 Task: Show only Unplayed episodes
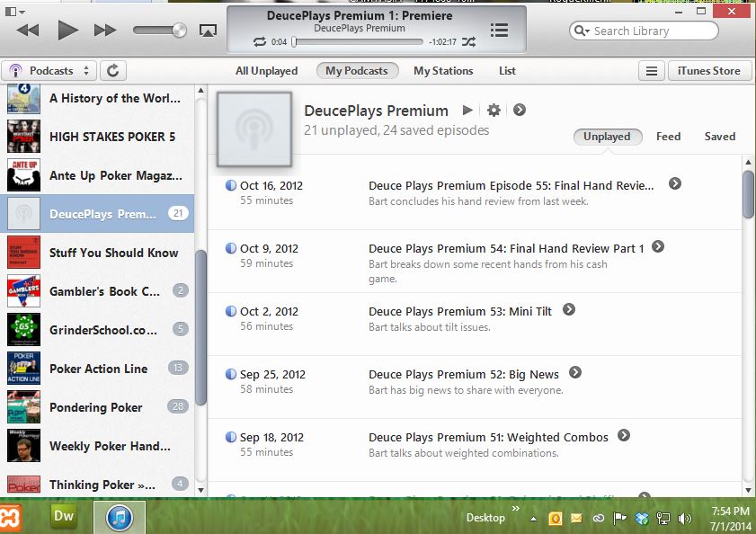click(x=608, y=136)
